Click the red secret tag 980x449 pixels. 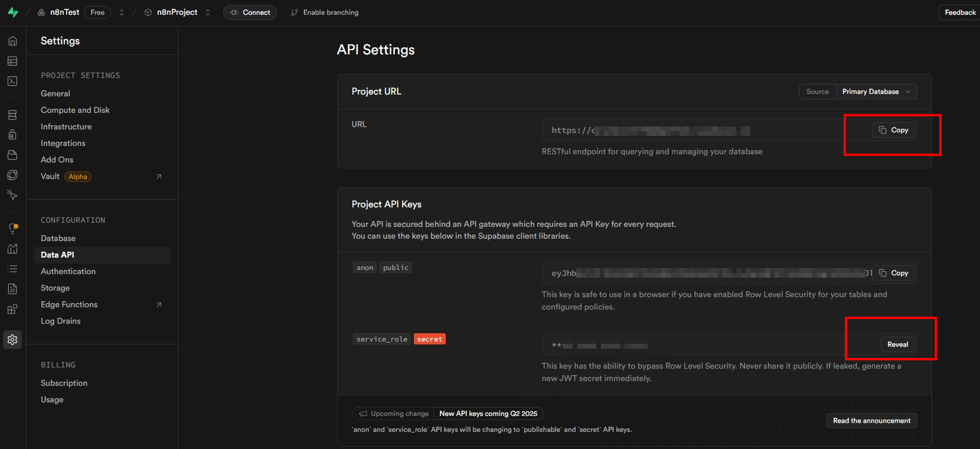(430, 339)
